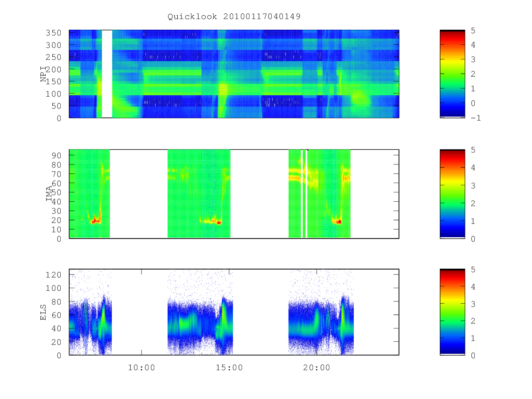Select the ELS axis label
Image resolution: width=532 pixels, height=399 pixels.
pyautogui.click(x=43, y=312)
